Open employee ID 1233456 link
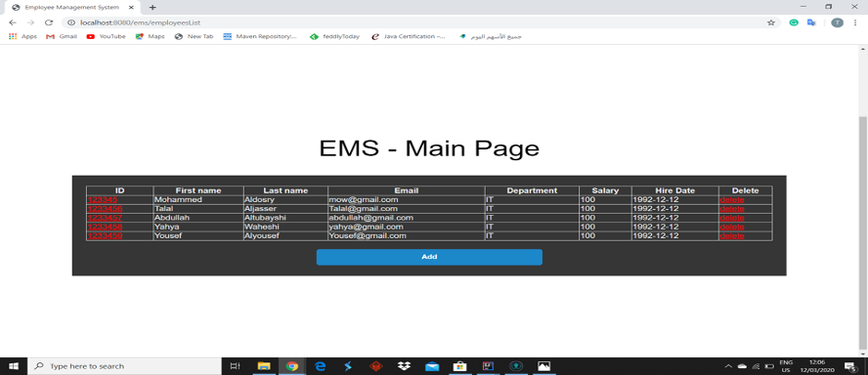Image resolution: width=868 pixels, height=375 pixels. click(x=105, y=209)
